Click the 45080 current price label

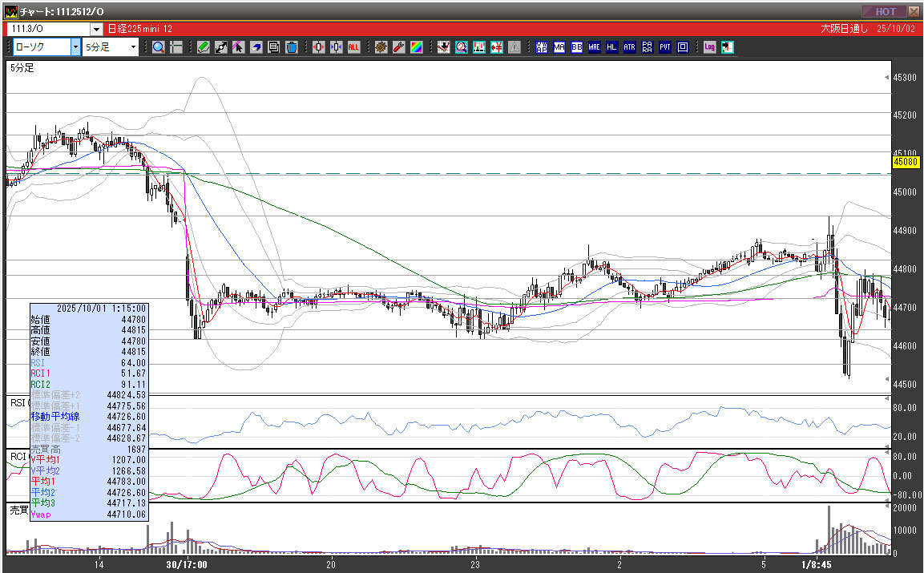[x=905, y=162]
